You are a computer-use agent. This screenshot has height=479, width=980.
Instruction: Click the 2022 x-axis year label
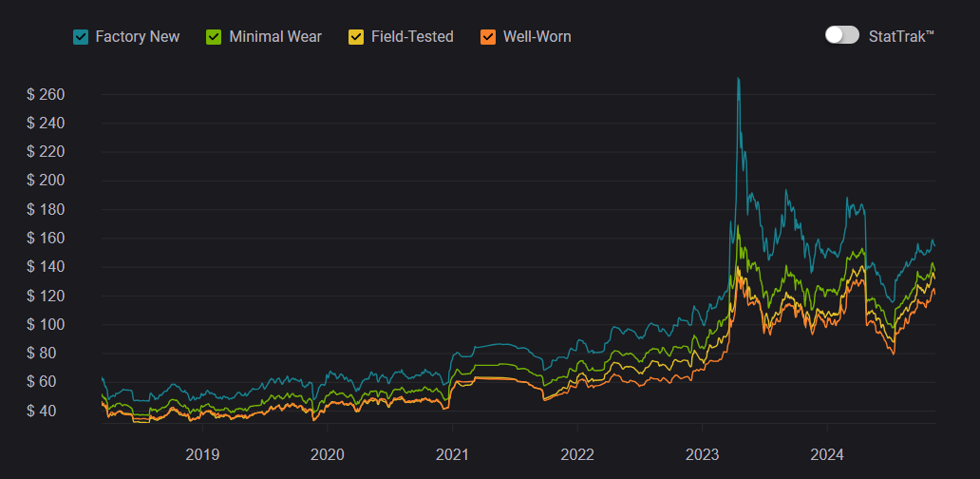click(577, 453)
